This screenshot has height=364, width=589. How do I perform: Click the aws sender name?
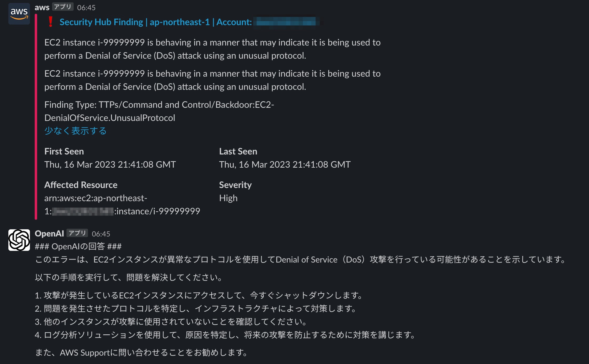[42, 7]
